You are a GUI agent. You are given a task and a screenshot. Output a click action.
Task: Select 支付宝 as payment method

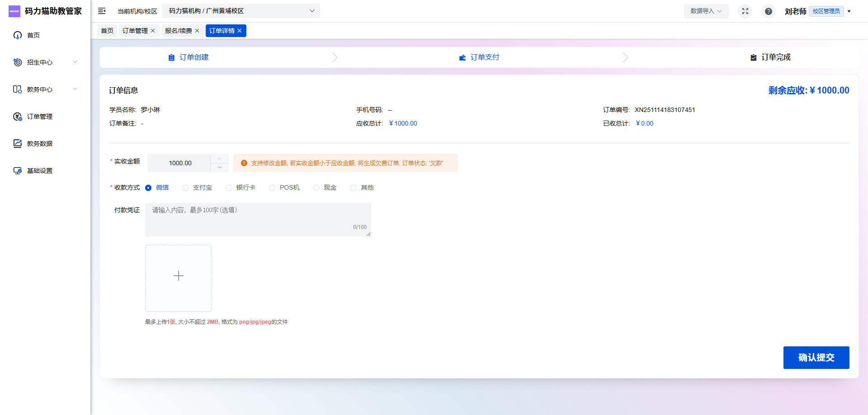185,188
